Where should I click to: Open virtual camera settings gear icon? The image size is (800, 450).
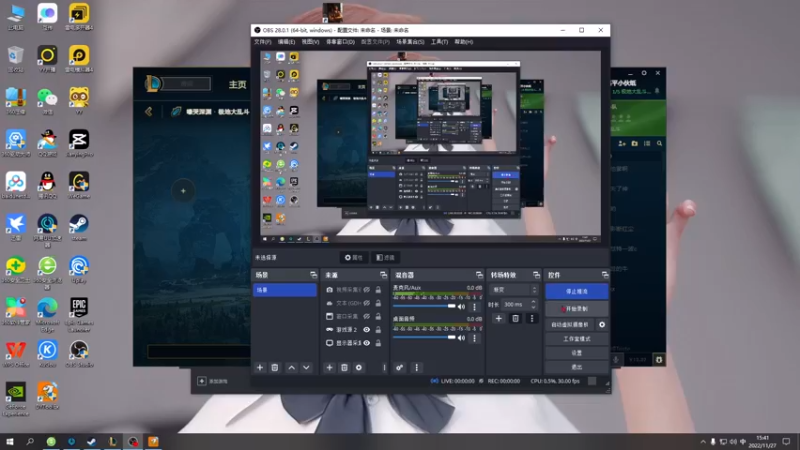click(x=602, y=324)
